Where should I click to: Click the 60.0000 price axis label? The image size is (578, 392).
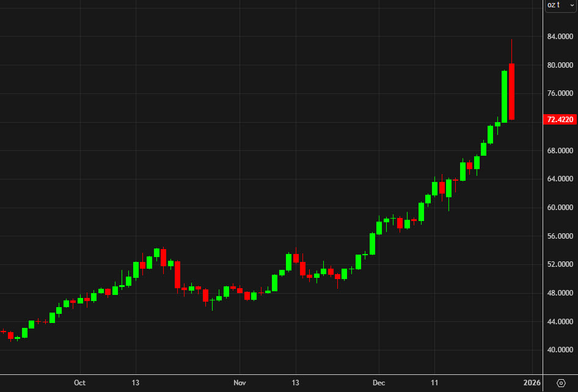[559, 207]
